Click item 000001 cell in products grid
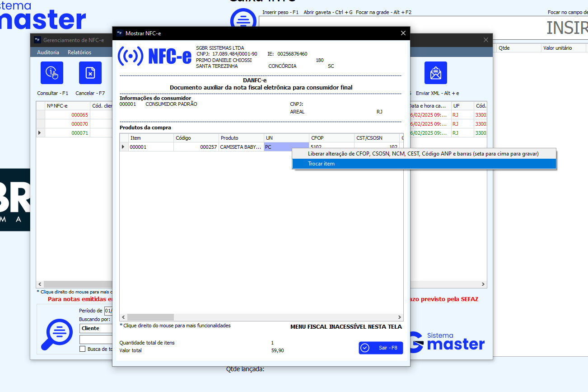The image size is (588, 392). (151, 147)
